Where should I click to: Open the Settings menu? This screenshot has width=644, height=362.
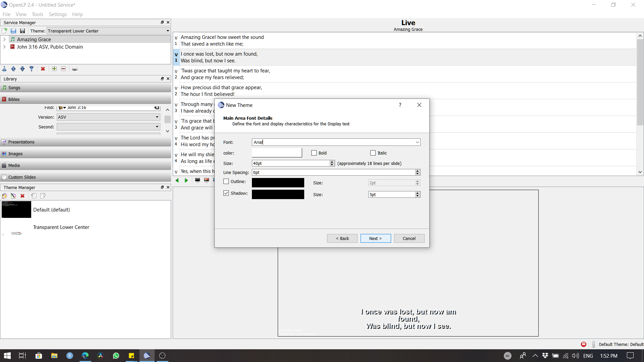(x=58, y=14)
